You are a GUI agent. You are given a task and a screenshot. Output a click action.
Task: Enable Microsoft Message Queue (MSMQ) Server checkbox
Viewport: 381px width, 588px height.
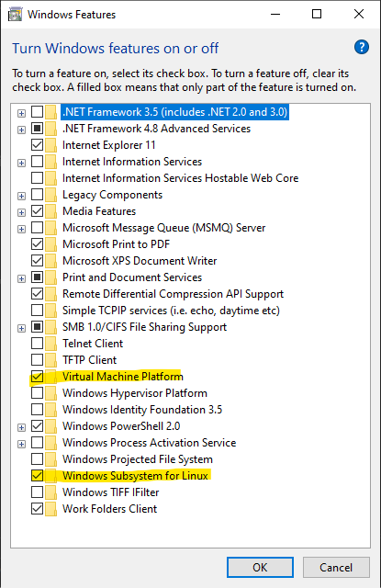(x=37, y=228)
